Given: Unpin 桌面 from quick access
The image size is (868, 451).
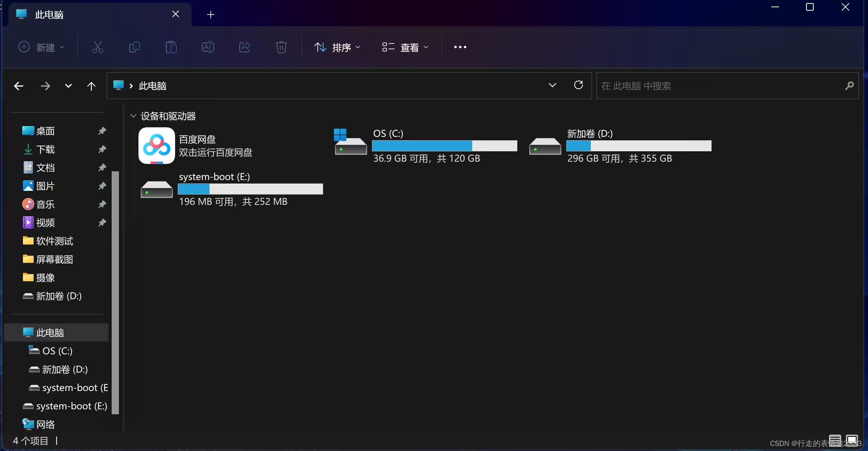Looking at the screenshot, I should point(102,131).
